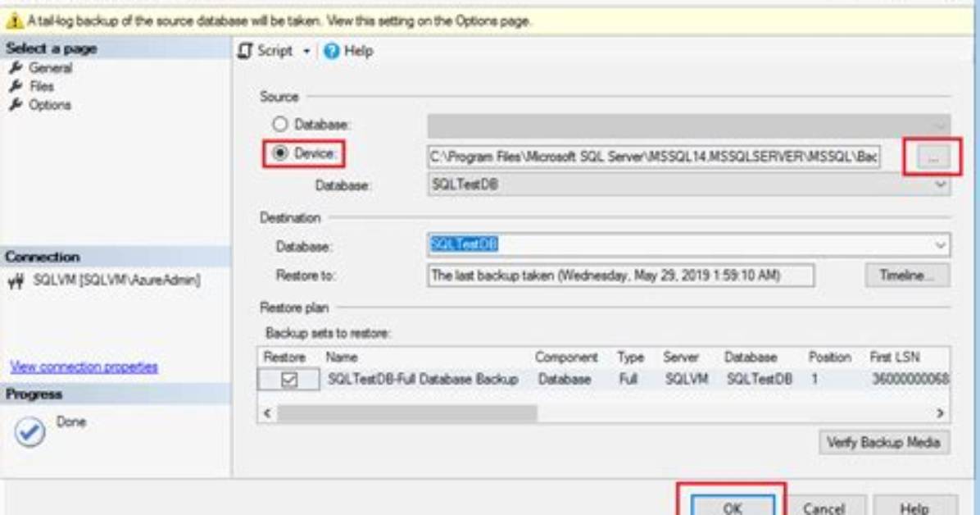Click Verify Backup Media button

pos(884,442)
